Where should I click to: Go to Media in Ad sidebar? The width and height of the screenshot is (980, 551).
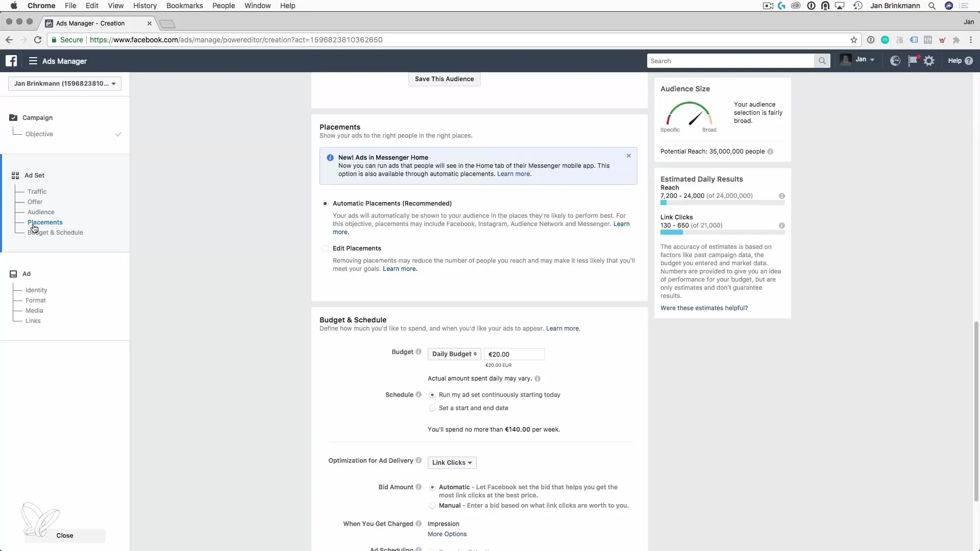coord(34,311)
